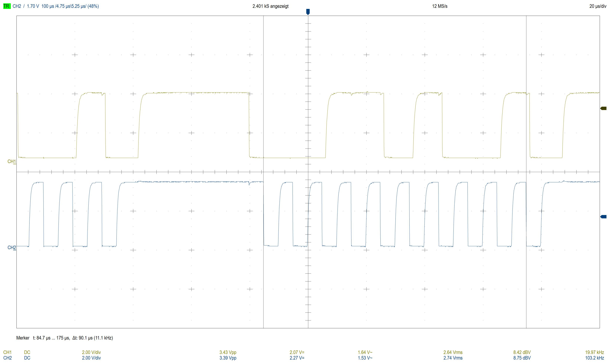Click the 1.53 V~ AC value
The height and width of the screenshot is (364, 610).
click(365, 358)
